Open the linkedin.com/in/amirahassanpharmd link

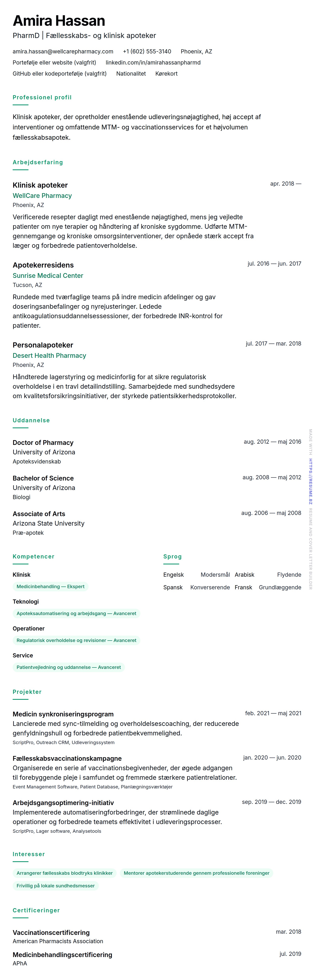153,62
